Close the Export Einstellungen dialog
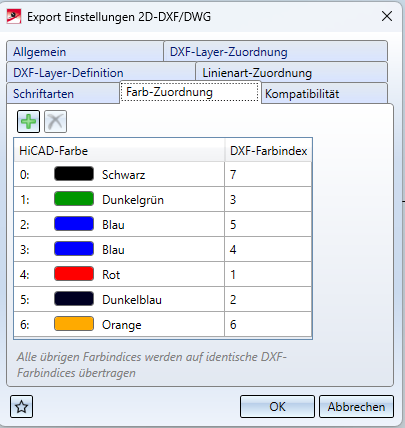Screen dimensions: 405x428 click(x=387, y=16)
